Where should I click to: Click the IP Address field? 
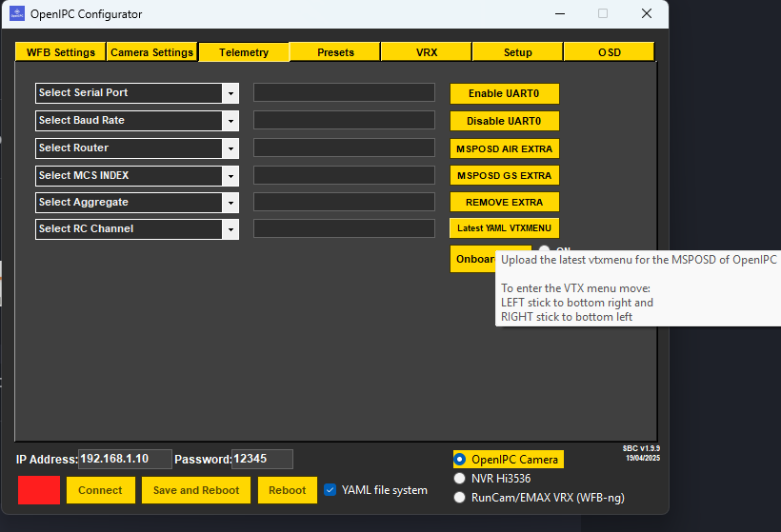tap(125, 459)
